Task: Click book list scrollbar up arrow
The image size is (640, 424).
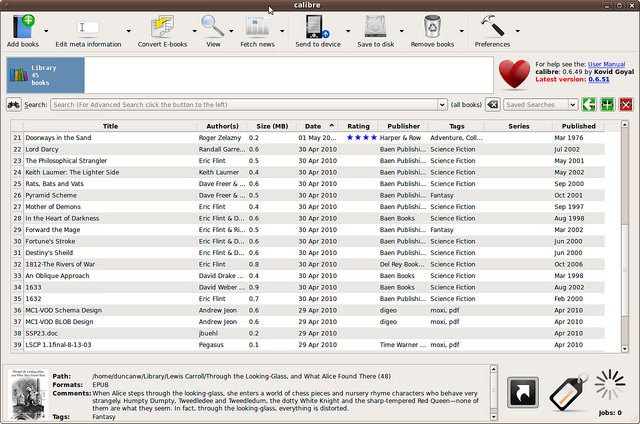Action: [624, 124]
